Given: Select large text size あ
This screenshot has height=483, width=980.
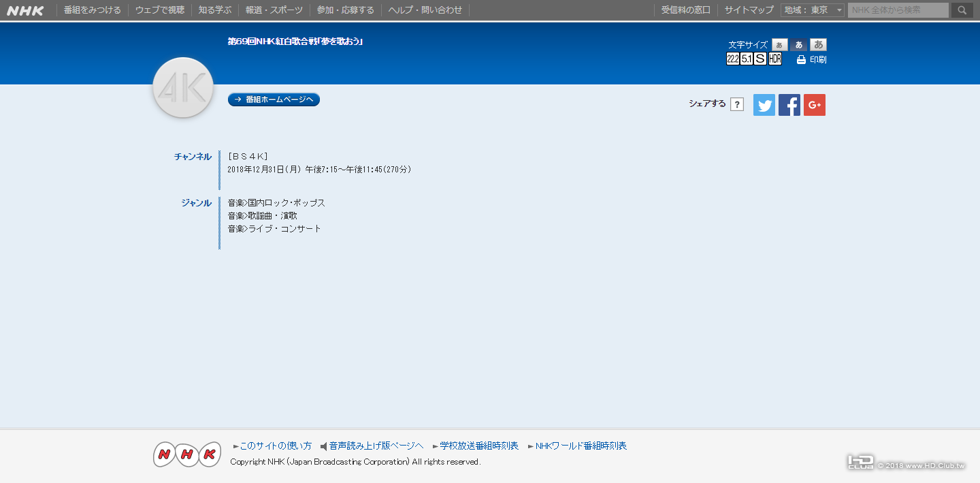Looking at the screenshot, I should 818,45.
